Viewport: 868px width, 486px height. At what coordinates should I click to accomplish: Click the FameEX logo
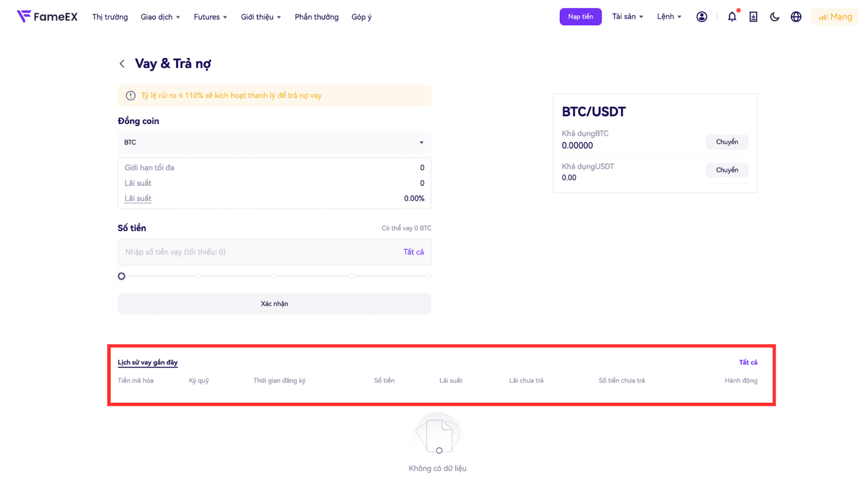coord(47,17)
